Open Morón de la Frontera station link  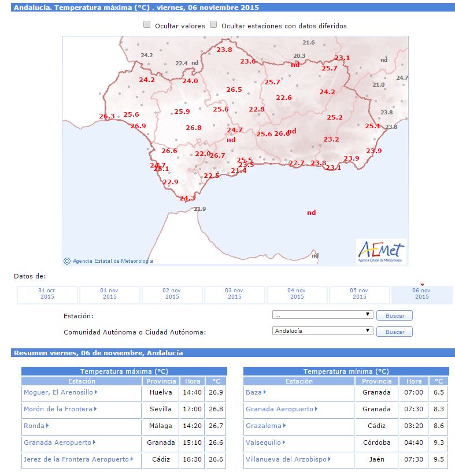[x=58, y=409]
